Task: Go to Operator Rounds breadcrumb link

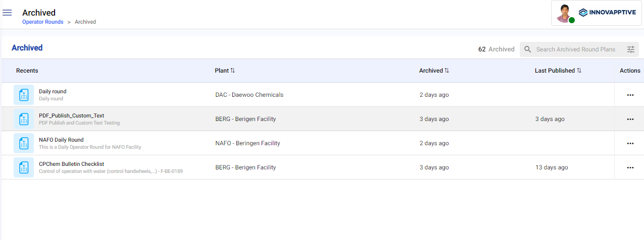Action: pyautogui.click(x=43, y=22)
